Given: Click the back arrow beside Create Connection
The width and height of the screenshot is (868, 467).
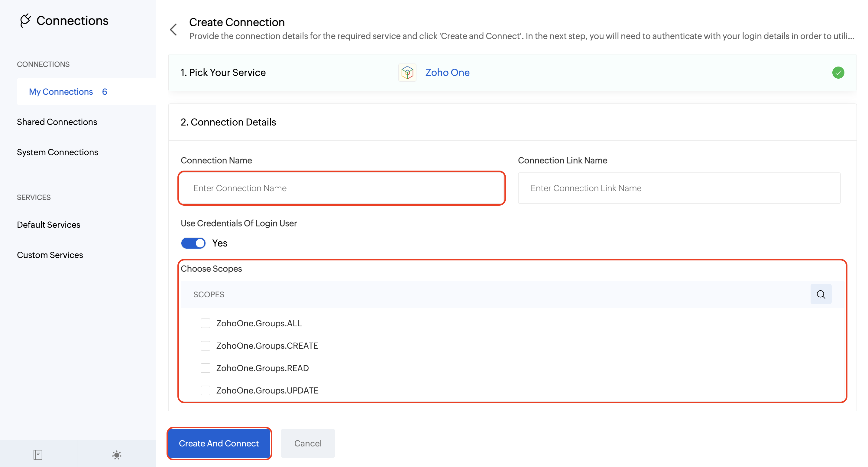Looking at the screenshot, I should (173, 30).
